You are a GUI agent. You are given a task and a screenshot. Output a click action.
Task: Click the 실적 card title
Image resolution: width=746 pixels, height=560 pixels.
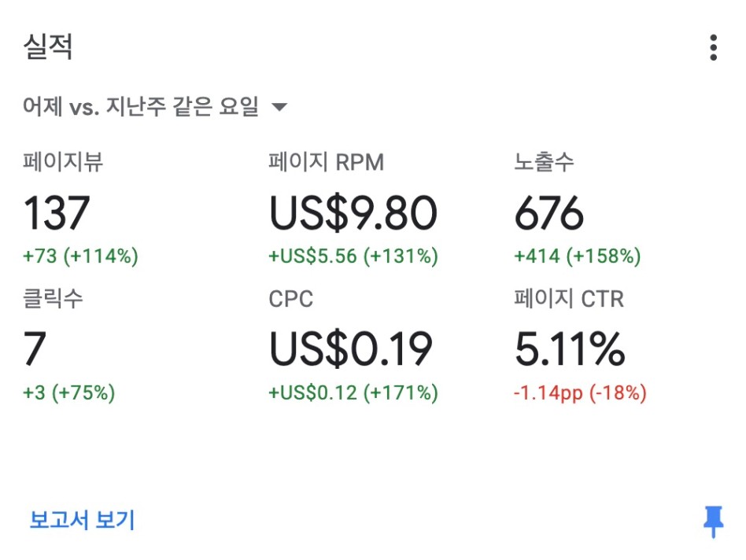tap(49, 47)
